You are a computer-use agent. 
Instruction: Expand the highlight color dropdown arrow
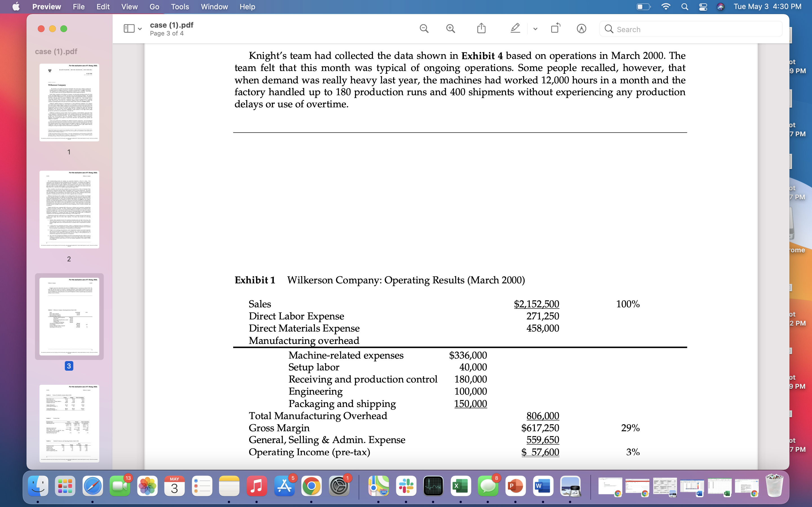[535, 29]
